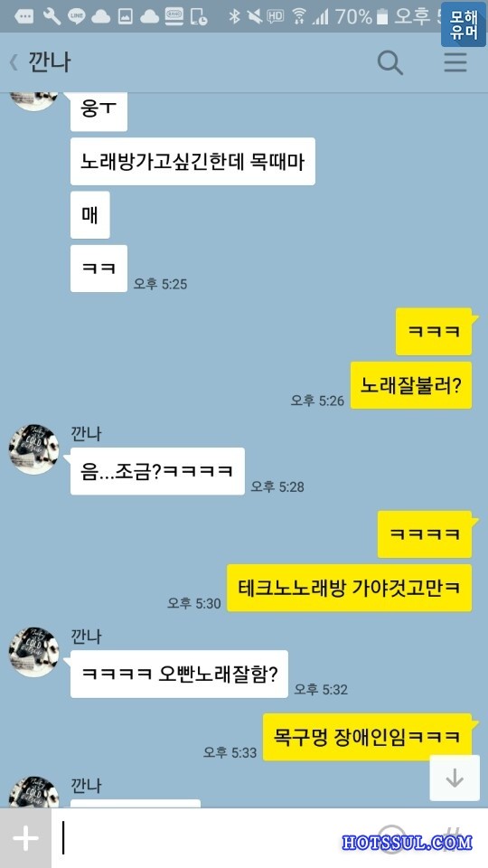Tap the 깐나 chat room title
The image size is (488, 868).
tap(48, 62)
